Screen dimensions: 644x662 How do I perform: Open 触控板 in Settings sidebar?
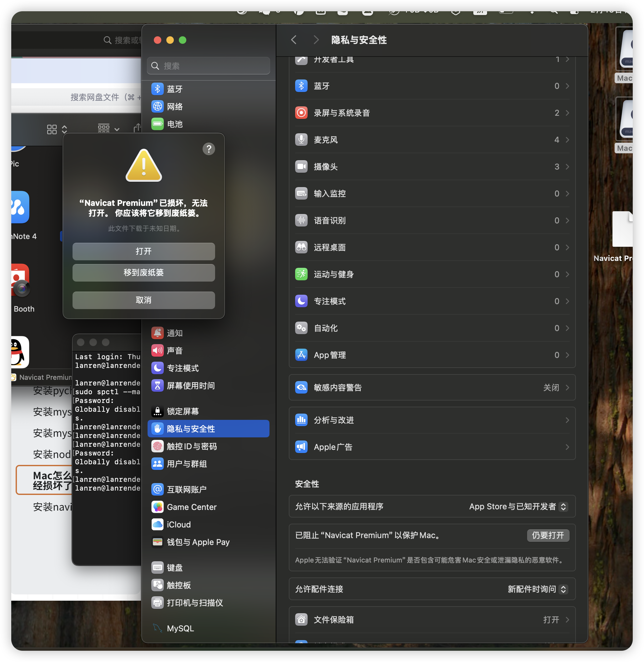208,585
